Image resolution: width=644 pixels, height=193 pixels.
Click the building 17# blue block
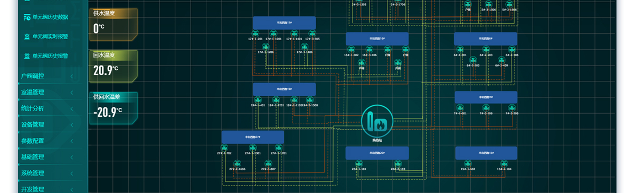[x=284, y=23]
